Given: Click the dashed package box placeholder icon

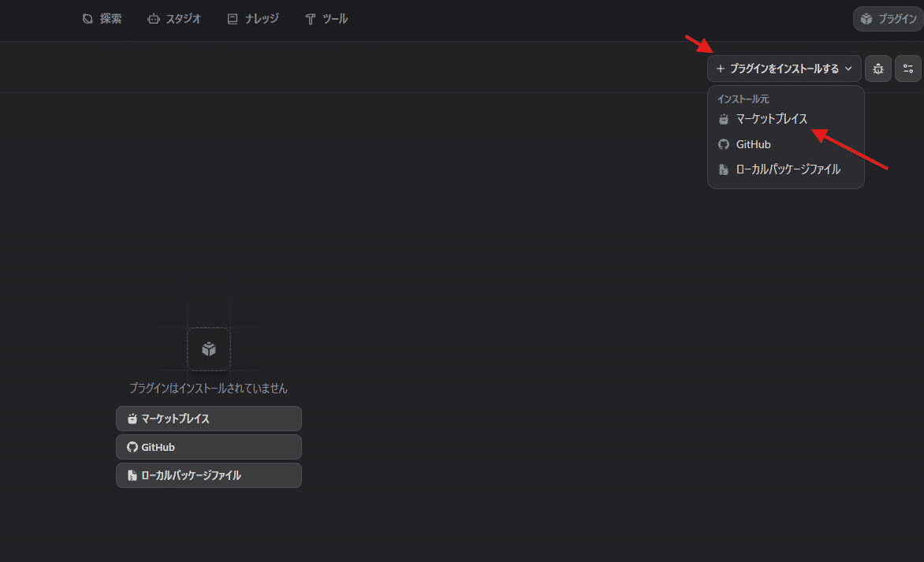Looking at the screenshot, I should [x=209, y=349].
